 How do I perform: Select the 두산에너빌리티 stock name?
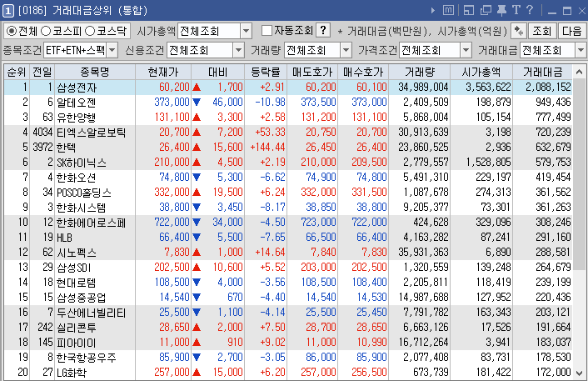91,313
